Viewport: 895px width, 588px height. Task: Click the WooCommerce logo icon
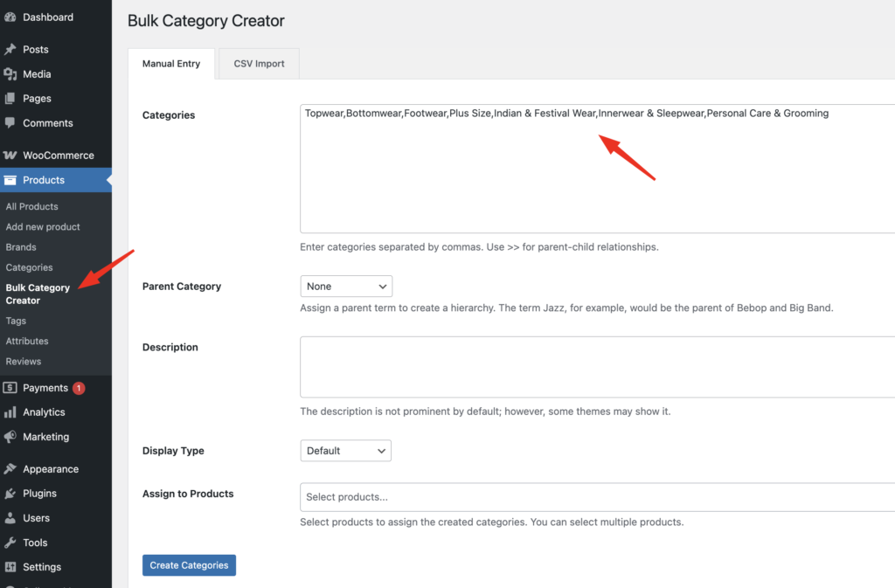tap(10, 156)
